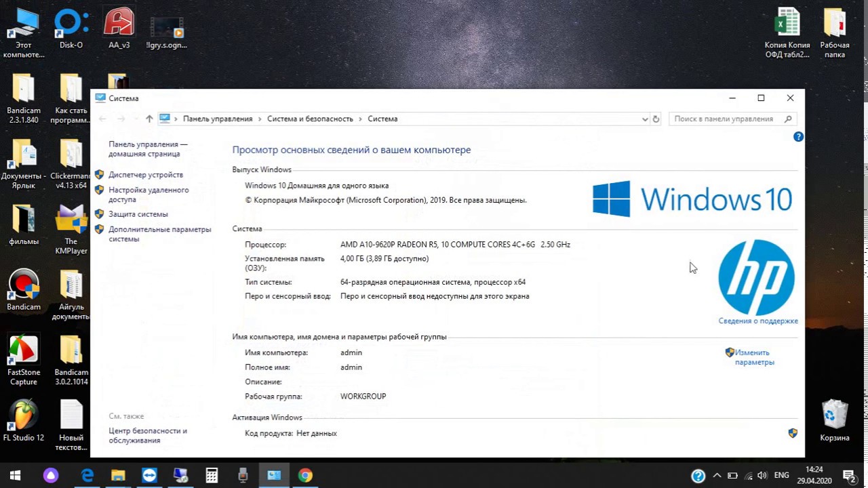The width and height of the screenshot is (868, 488).
Task: Click the Back arrow in address bar
Action: point(103,119)
